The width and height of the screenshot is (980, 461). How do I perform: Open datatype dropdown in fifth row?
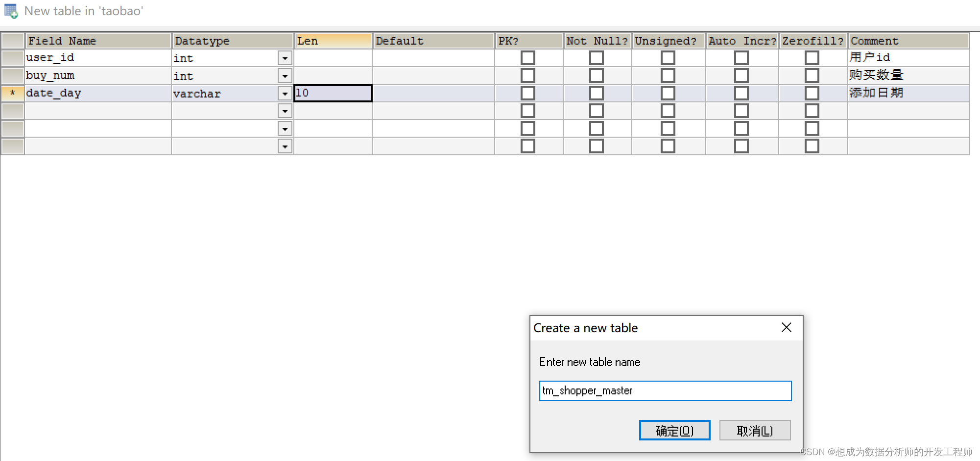[x=285, y=129]
